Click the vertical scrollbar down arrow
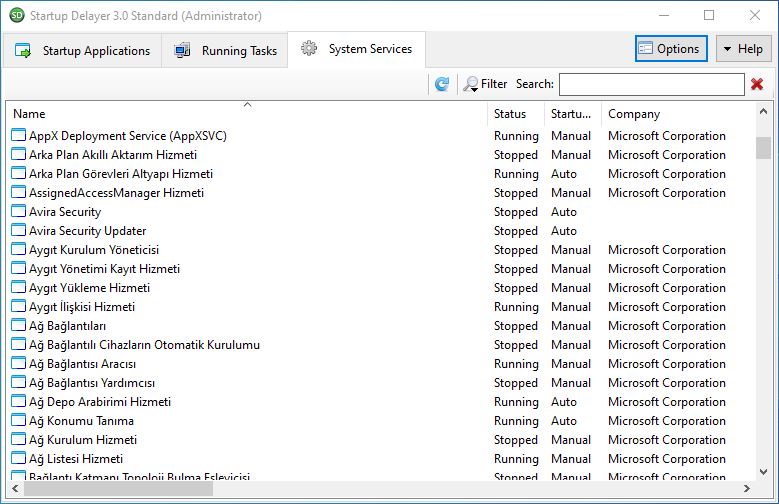The height and width of the screenshot is (504, 779). coord(764,471)
